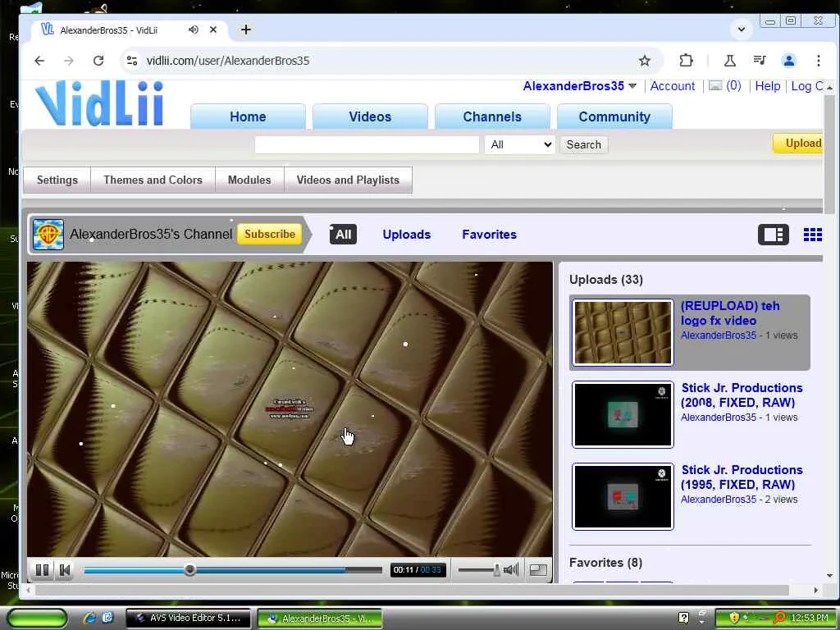
Task: Open a new tab with plus button
Action: 246,30
